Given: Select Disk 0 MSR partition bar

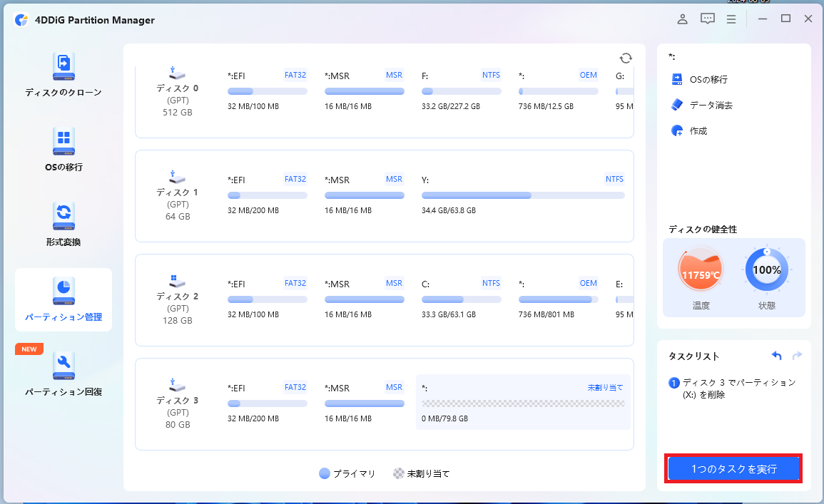Looking at the screenshot, I should coord(364,91).
